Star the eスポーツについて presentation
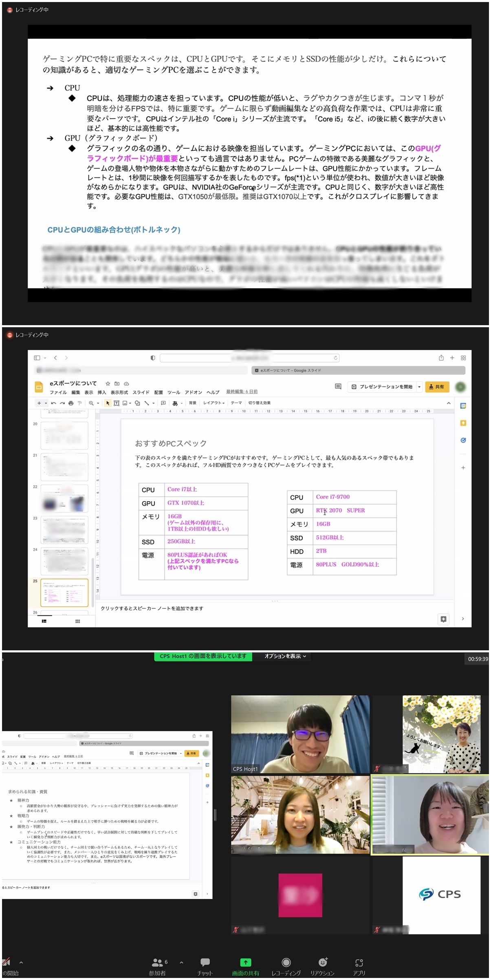 [x=108, y=383]
